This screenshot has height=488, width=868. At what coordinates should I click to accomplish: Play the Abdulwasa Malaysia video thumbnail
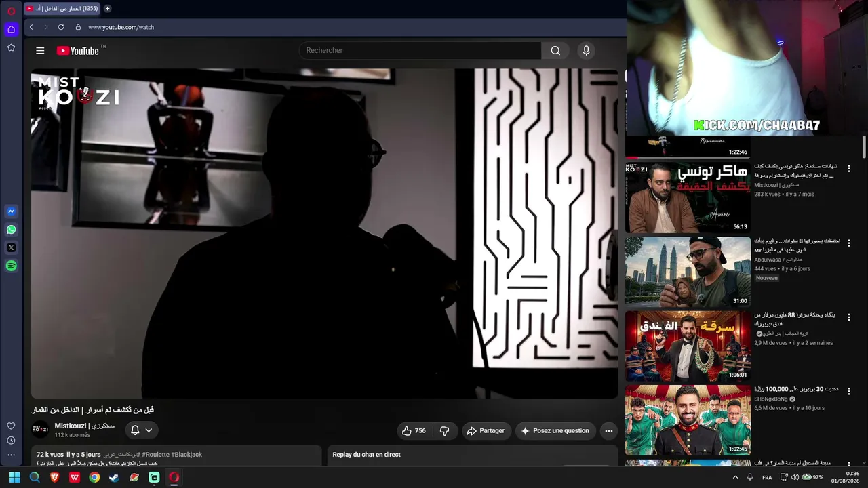point(688,272)
